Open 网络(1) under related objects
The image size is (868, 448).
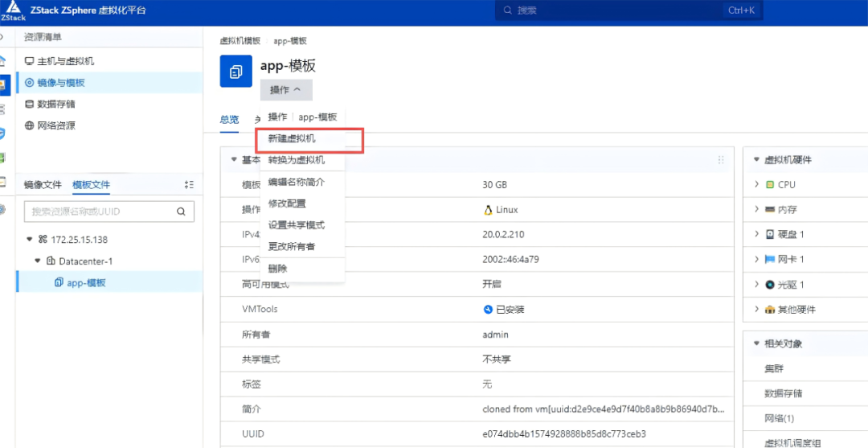(780, 419)
